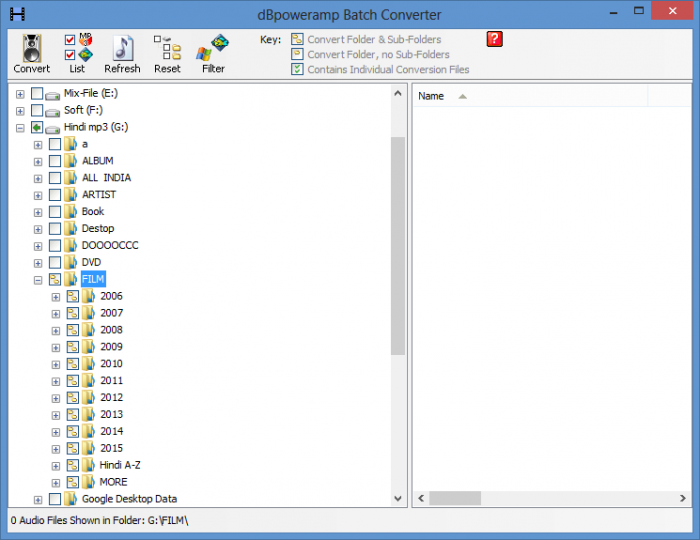
Task: Click the 2010 folder icon
Action: click(89, 364)
